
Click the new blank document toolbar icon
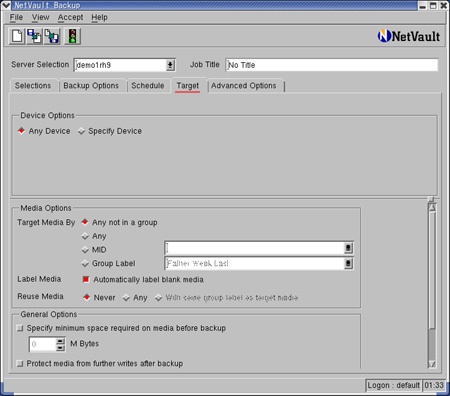[17, 36]
